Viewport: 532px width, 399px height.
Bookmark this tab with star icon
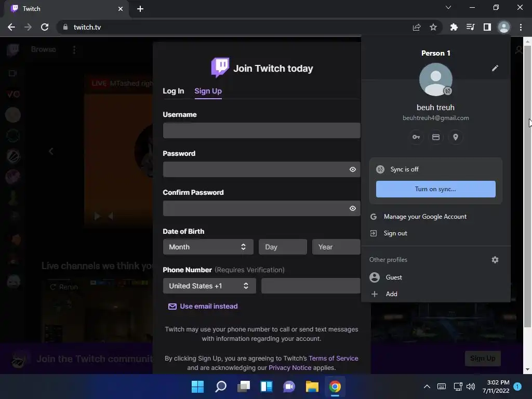point(433,27)
